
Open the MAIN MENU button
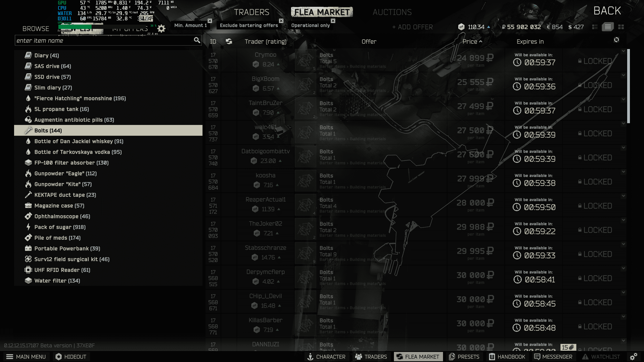point(26,357)
